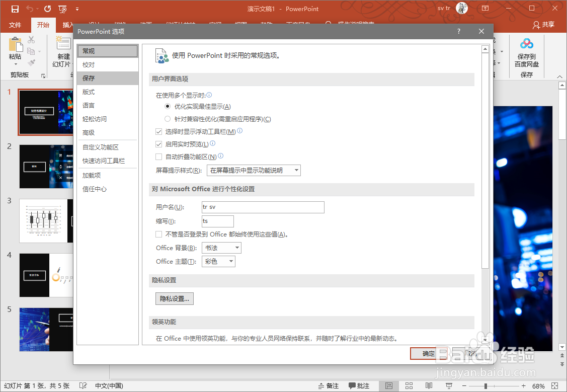
Task: Click info icon beside live preview option
Action: coord(213,143)
